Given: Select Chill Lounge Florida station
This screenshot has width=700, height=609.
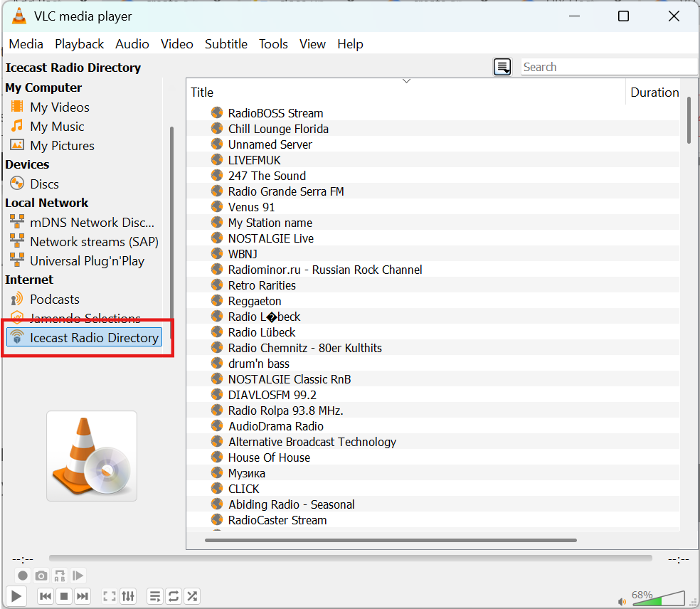Looking at the screenshot, I should (278, 129).
